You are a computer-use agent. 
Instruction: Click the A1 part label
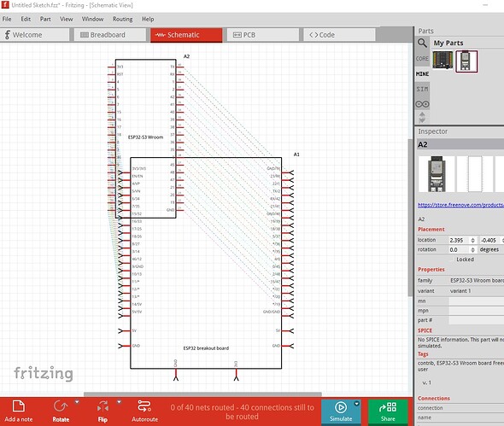click(296, 155)
